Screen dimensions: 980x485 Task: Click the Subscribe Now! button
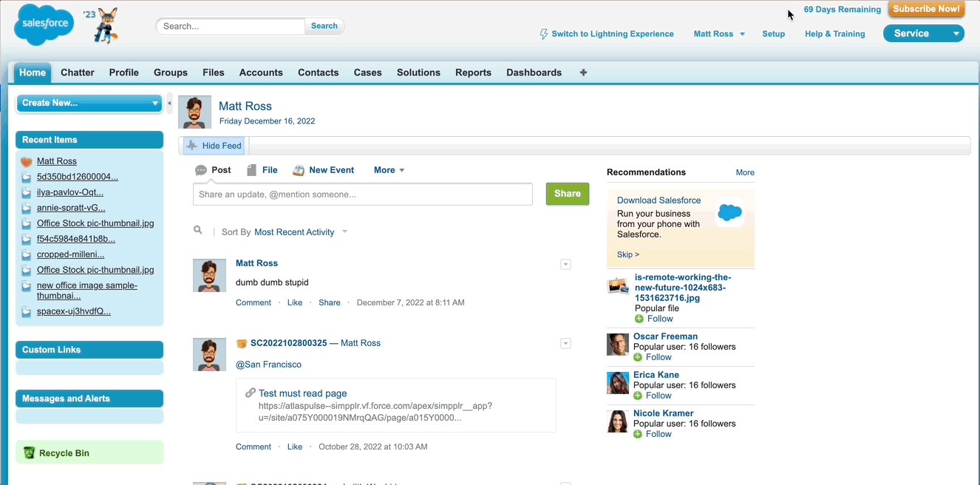[926, 10]
